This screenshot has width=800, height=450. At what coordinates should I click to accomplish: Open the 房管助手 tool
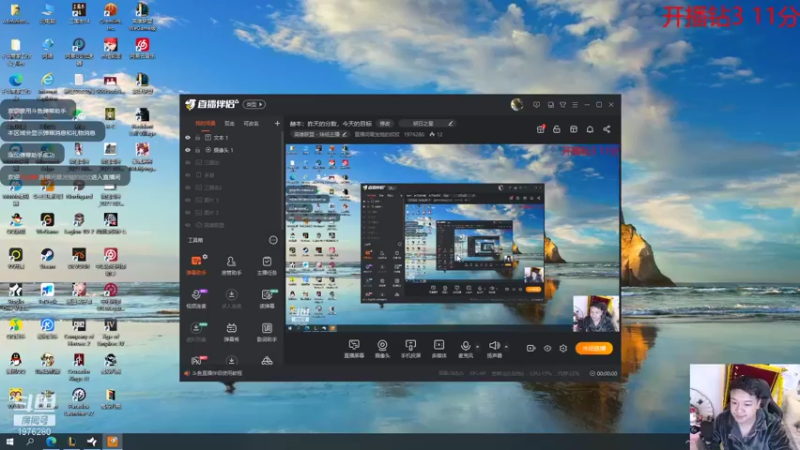[231, 265]
